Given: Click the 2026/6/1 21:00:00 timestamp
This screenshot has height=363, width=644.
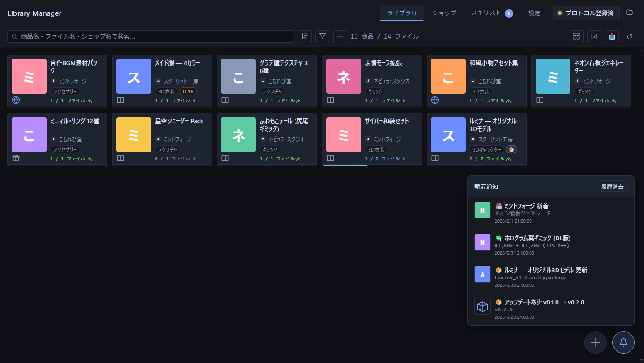Looking at the screenshot, I should 513,221.
